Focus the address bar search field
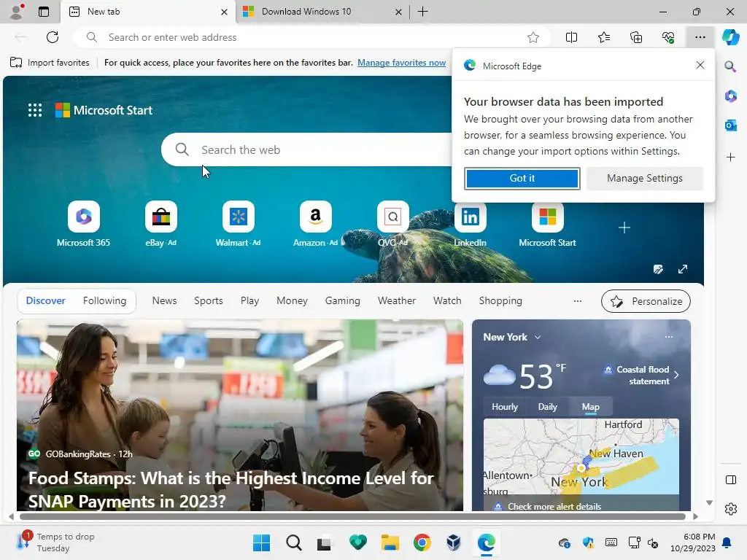 point(312,37)
